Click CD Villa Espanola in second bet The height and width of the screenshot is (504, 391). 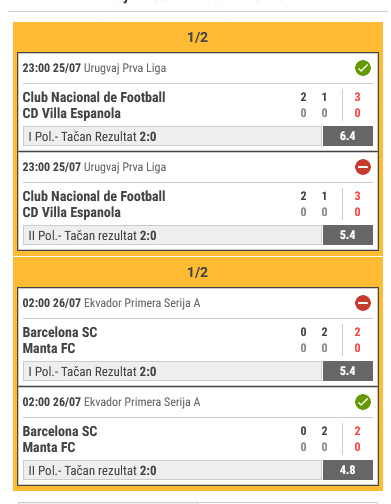[72, 212]
